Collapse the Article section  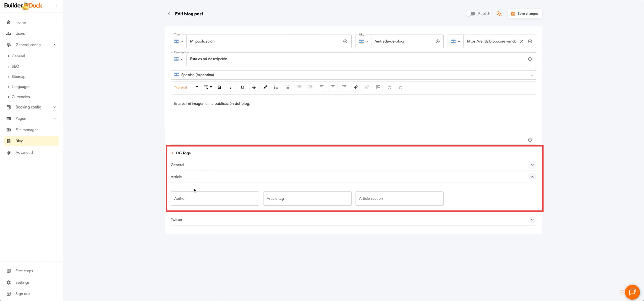(x=532, y=177)
